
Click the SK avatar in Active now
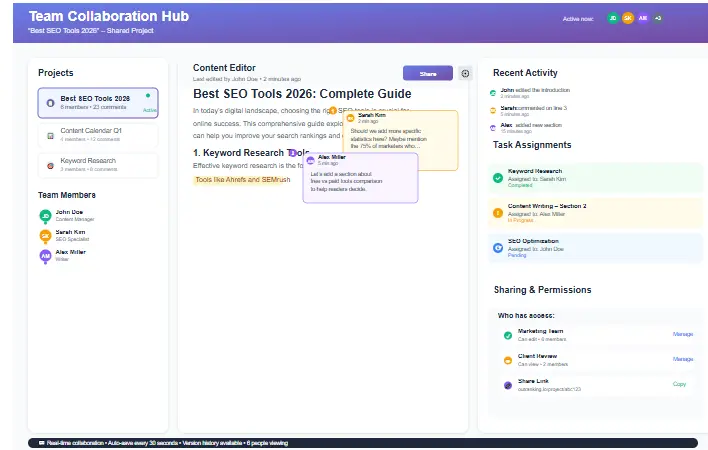tap(628, 18)
